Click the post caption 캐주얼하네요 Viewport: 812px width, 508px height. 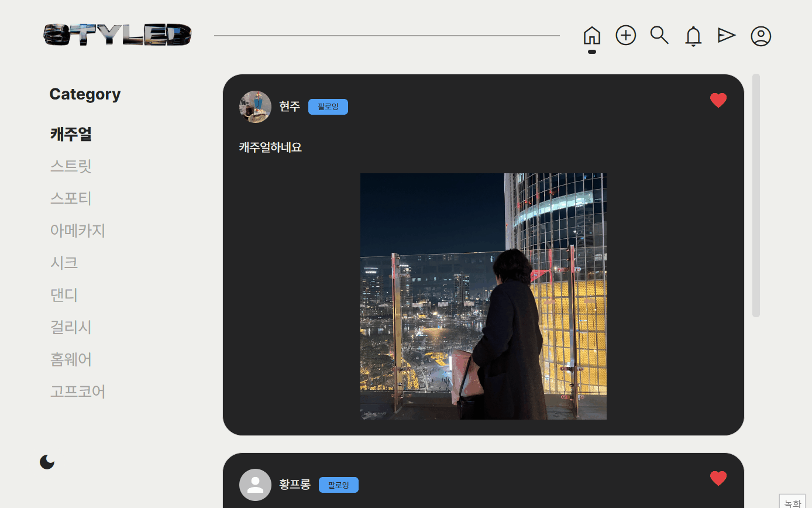[x=270, y=147]
